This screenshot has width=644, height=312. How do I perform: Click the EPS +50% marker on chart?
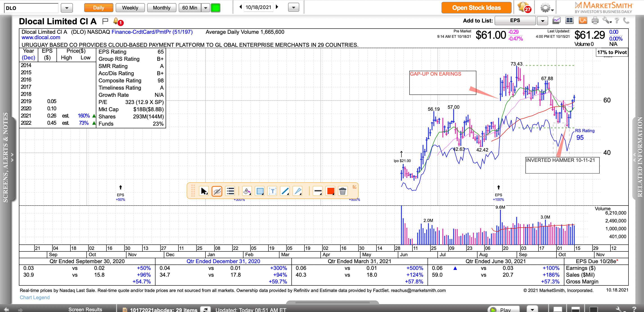click(x=120, y=194)
